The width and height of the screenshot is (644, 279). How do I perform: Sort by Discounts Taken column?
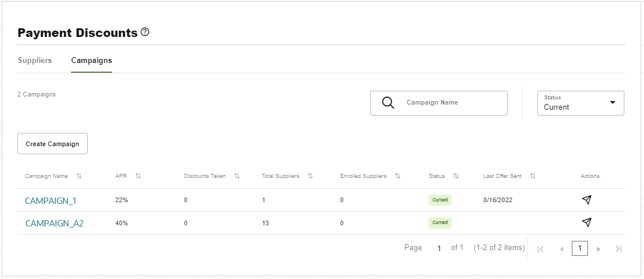[x=237, y=176]
